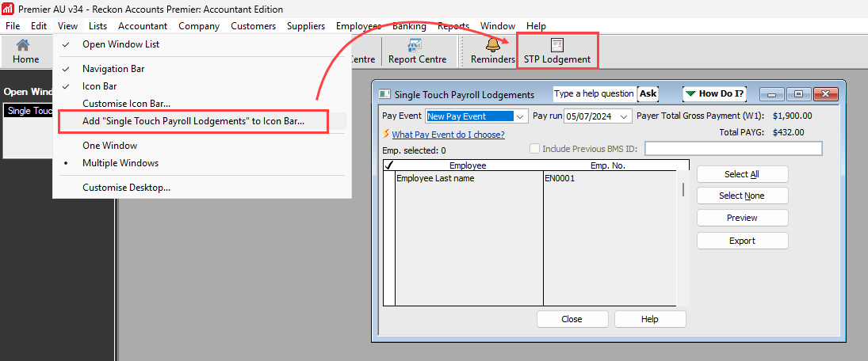Click the Close button in lodgements window

572,319
